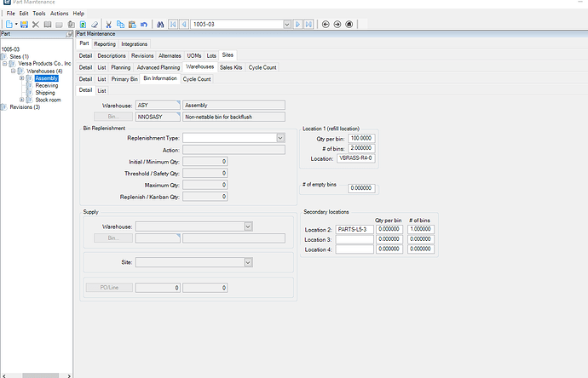Click the Delete (X) toolbar icon
588x378 pixels.
[36, 25]
